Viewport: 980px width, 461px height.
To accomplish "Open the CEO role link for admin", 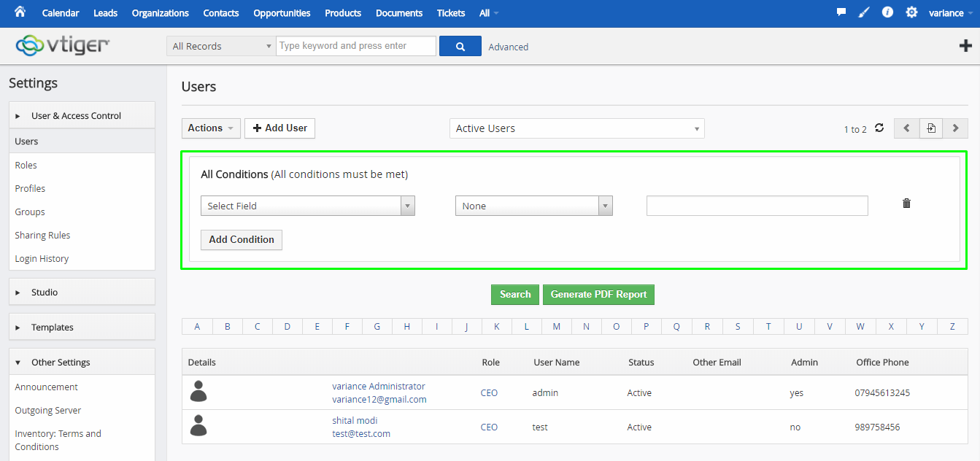I will click(x=489, y=393).
